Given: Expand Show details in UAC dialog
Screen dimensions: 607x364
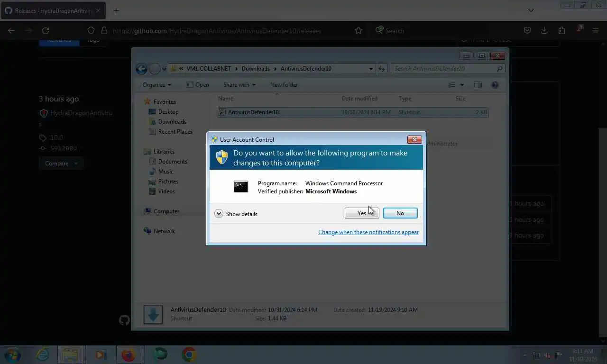Looking at the screenshot, I should (236, 214).
